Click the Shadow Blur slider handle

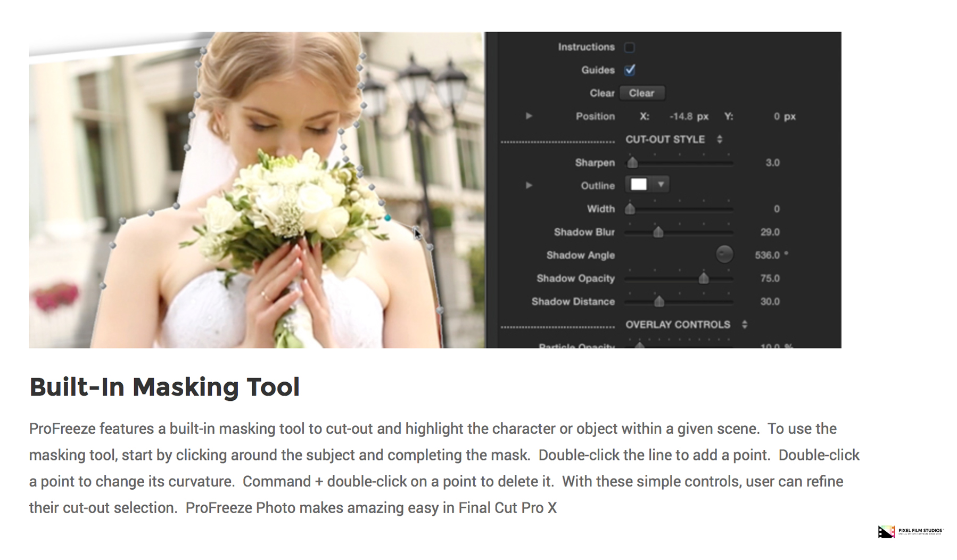tap(658, 232)
